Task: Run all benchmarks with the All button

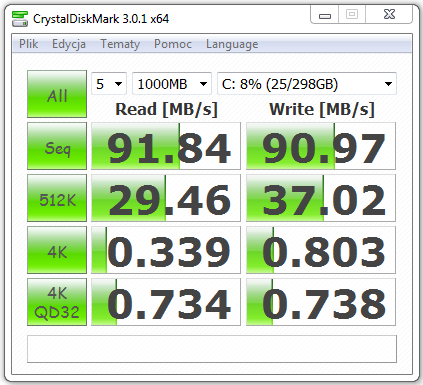Action: 57,94
